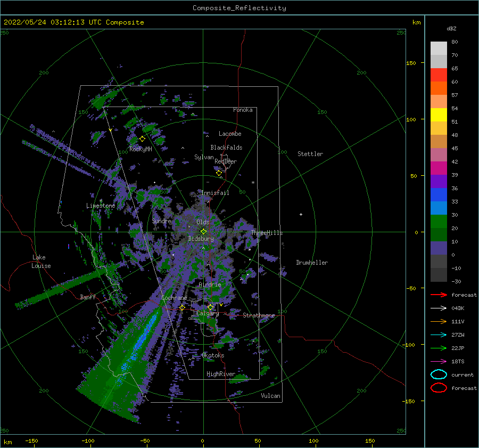Click the RockyMH label
Viewport: 479px width, 448px height.
point(141,149)
